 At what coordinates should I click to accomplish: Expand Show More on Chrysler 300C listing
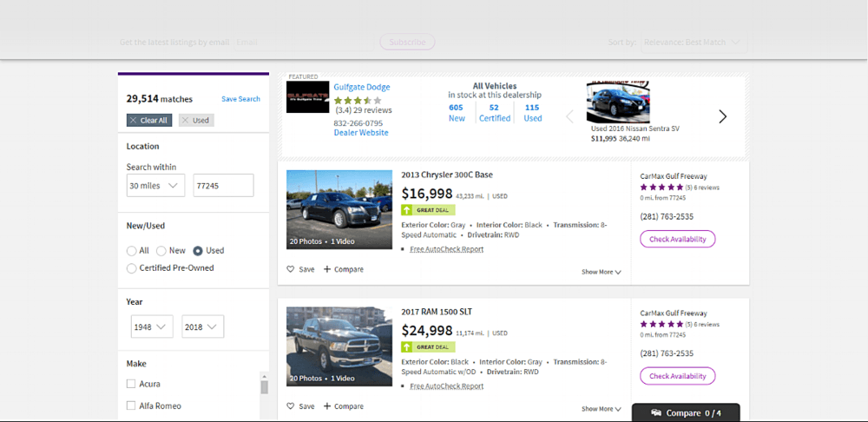pos(602,272)
